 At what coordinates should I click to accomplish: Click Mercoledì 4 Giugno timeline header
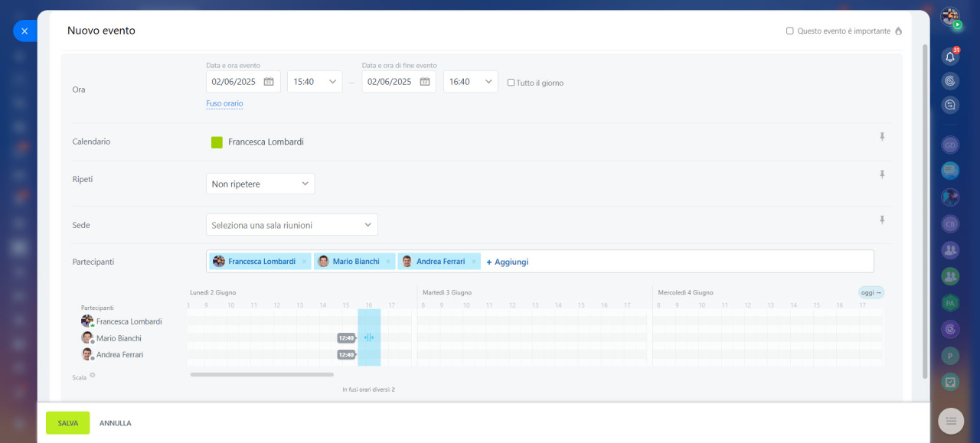coord(686,292)
